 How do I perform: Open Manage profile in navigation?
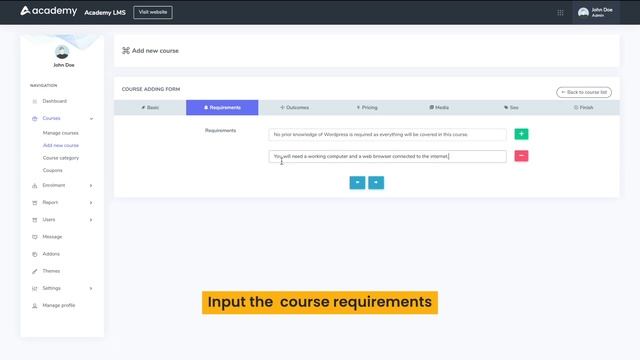(x=59, y=305)
